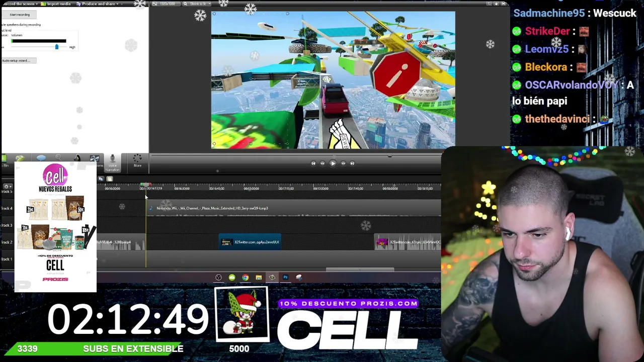Click the StrikeDer chat username
This screenshot has width=644, height=362.
coord(547,31)
